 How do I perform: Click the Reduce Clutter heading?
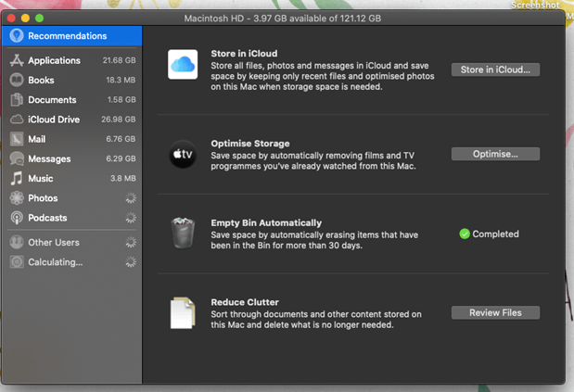[x=245, y=302]
